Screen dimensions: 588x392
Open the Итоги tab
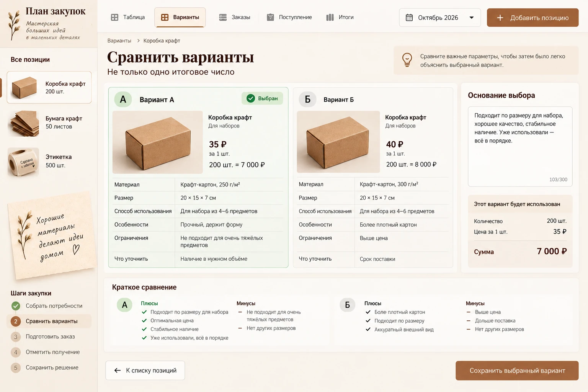pyautogui.click(x=340, y=17)
